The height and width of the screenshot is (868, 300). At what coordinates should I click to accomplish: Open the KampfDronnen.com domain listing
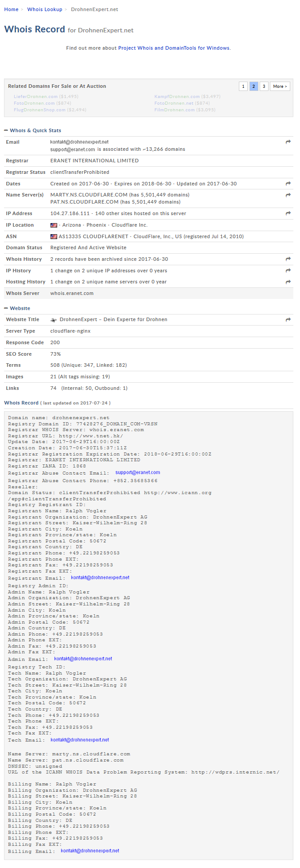177,96
